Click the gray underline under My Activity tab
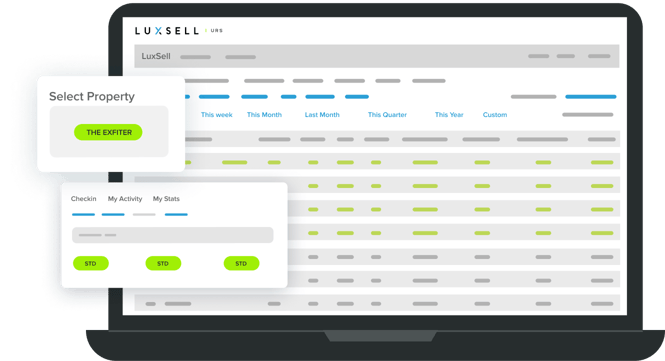The image size is (665, 361). point(144,215)
